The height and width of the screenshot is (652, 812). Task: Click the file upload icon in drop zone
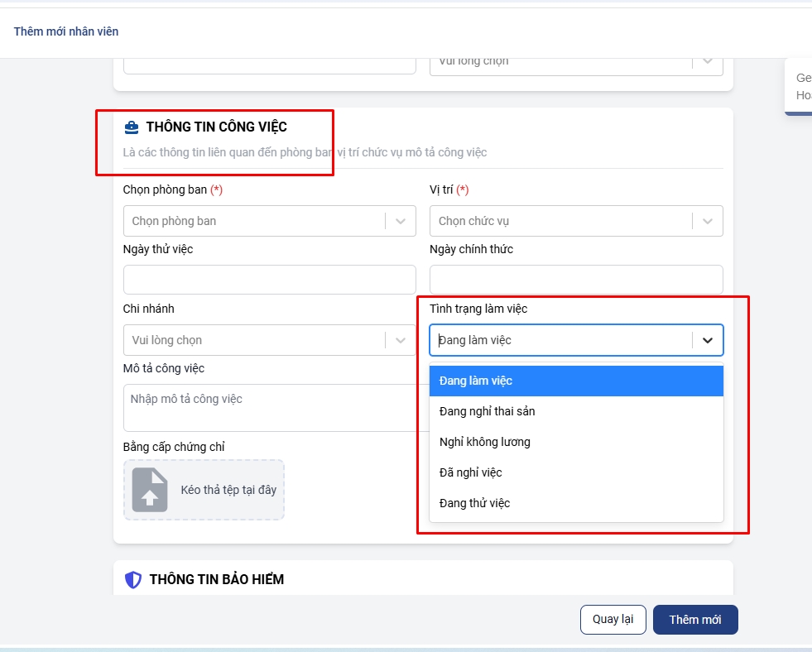click(x=150, y=490)
